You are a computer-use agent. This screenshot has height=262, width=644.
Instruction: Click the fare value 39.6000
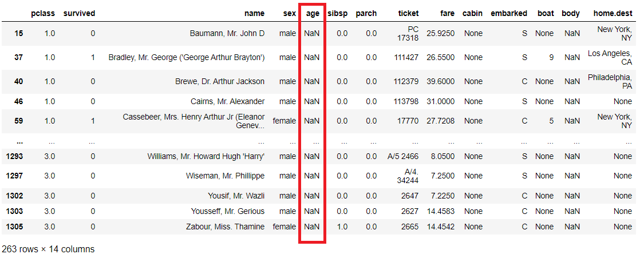[x=440, y=81]
